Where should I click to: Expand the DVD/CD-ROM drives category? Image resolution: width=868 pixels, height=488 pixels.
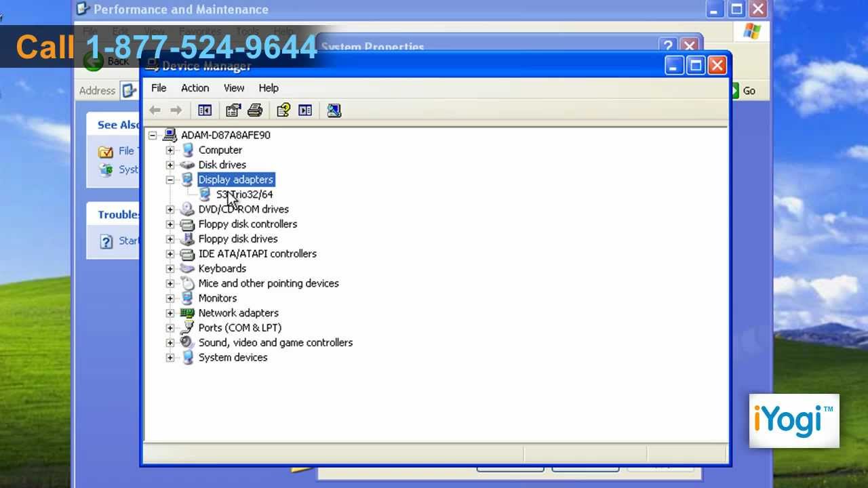(x=170, y=209)
